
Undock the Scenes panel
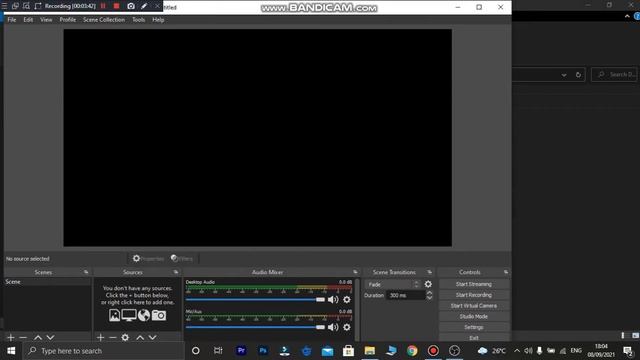[x=86, y=272]
